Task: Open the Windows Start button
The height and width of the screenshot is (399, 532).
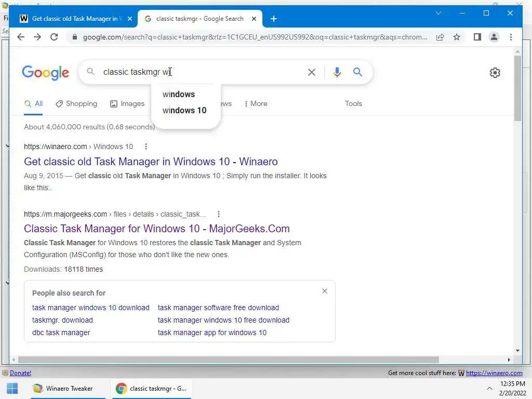Action: click(x=12, y=389)
